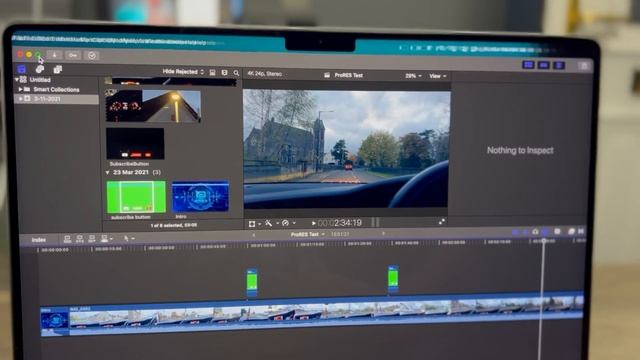The width and height of the screenshot is (640, 360).
Task: Open the Hide Rejected filter dropdown
Action: point(183,71)
